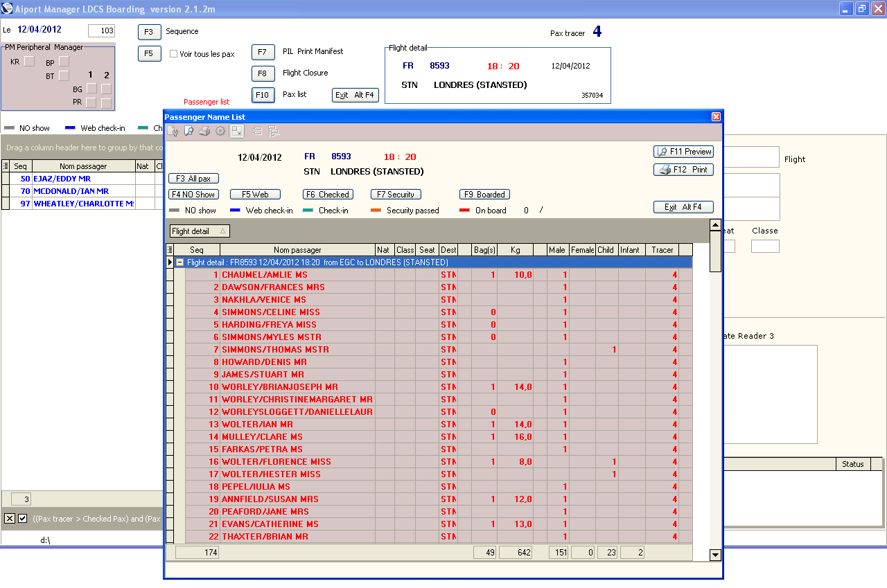Enable the Voir tous les pax checkbox
This screenshot has width=887, height=588.
click(174, 53)
